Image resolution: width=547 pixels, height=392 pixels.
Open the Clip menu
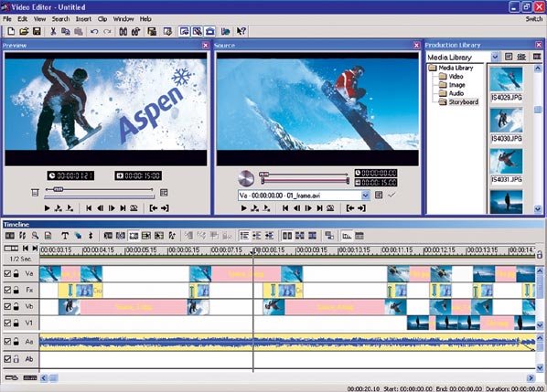(102, 19)
